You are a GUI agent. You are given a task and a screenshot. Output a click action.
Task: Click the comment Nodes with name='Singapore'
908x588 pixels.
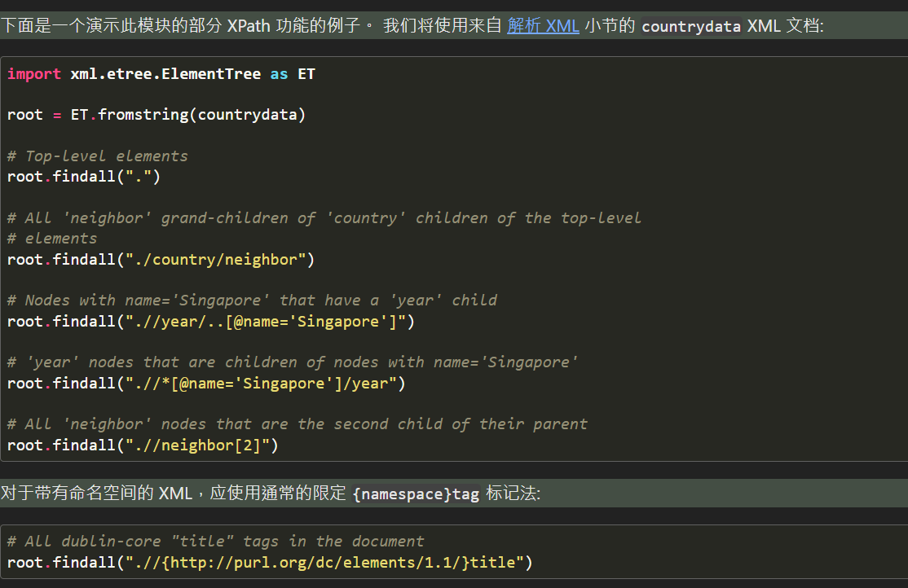[x=252, y=301]
